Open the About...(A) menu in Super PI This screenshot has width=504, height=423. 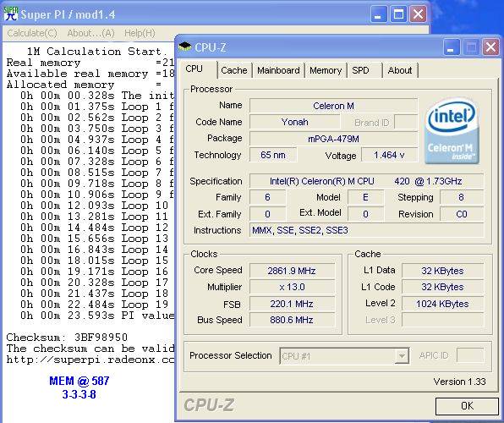click(91, 33)
